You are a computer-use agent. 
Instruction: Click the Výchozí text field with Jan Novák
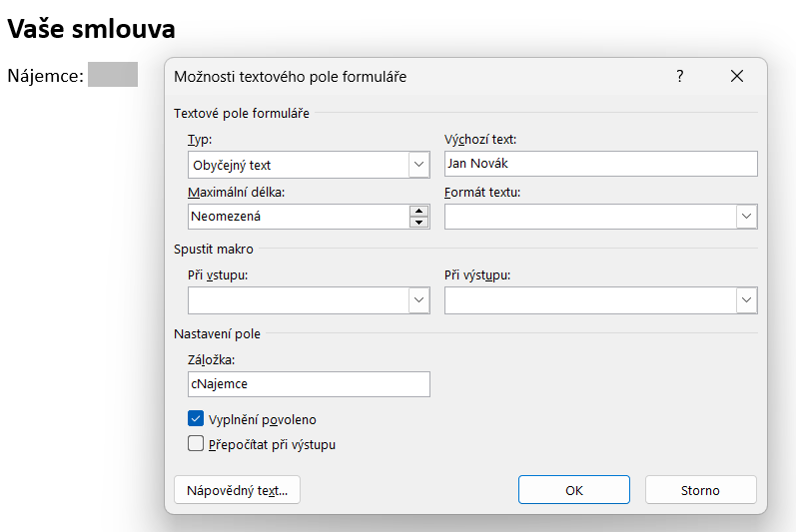pyautogui.click(x=600, y=164)
